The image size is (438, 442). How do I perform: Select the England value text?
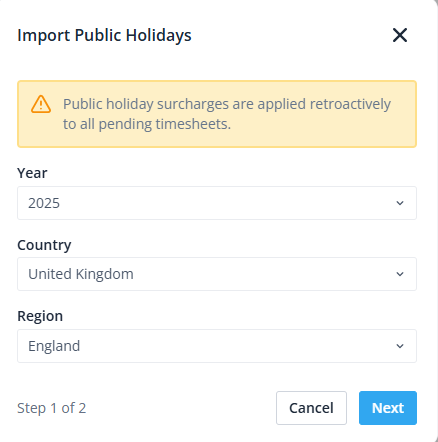coord(54,346)
